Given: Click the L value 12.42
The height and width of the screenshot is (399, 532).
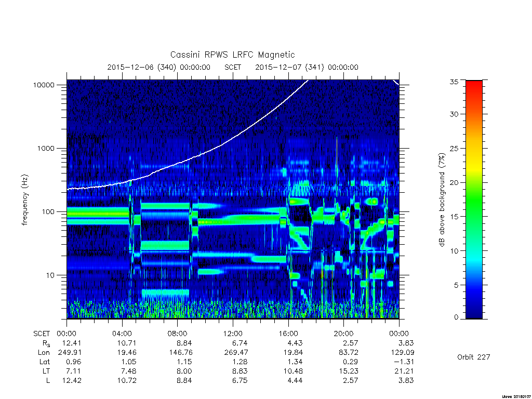Looking at the screenshot, I should click(x=72, y=381).
